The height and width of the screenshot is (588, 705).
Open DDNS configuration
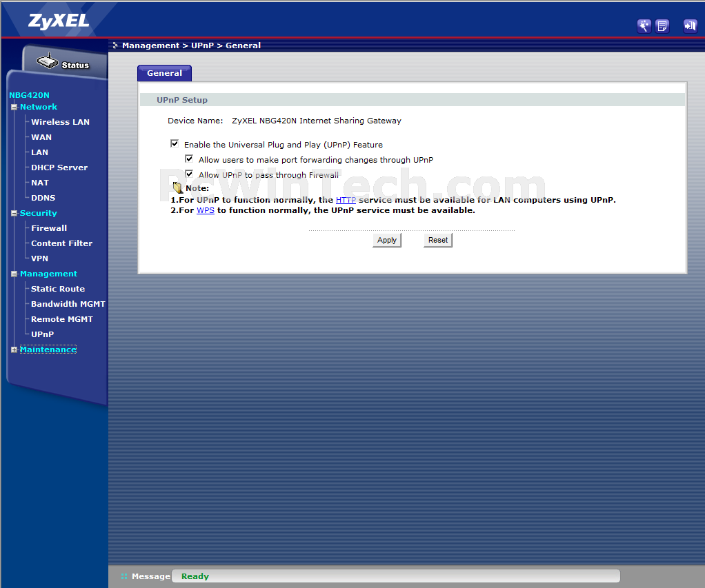(x=43, y=198)
